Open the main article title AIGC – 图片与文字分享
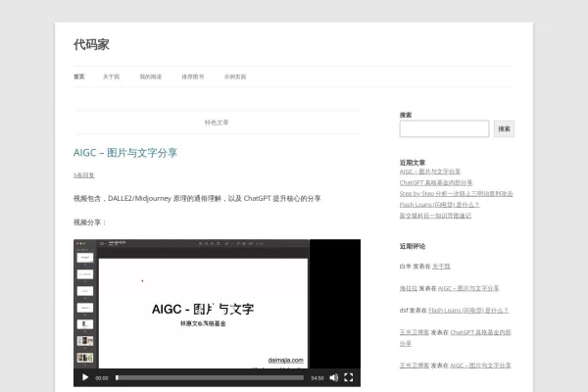The width and height of the screenshot is (588, 392). 125,153
